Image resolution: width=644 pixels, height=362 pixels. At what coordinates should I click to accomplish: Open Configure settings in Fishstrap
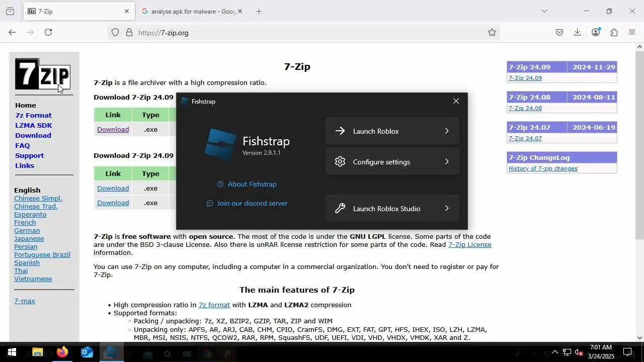tap(392, 161)
